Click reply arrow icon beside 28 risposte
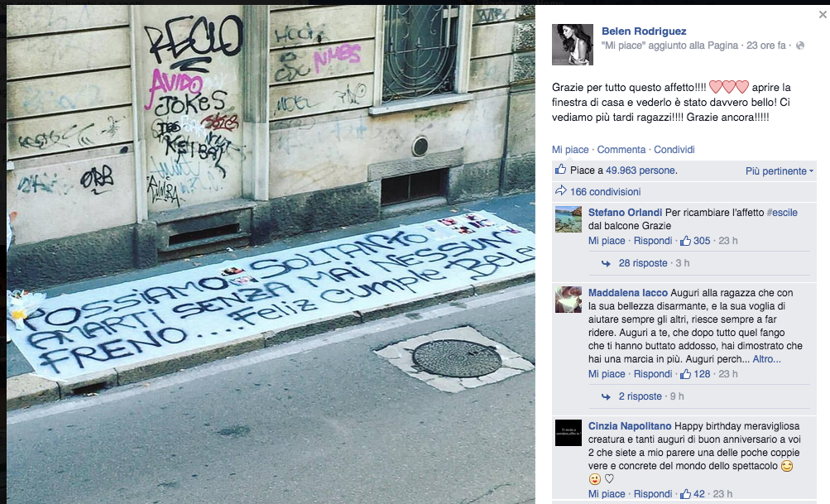 [606, 264]
